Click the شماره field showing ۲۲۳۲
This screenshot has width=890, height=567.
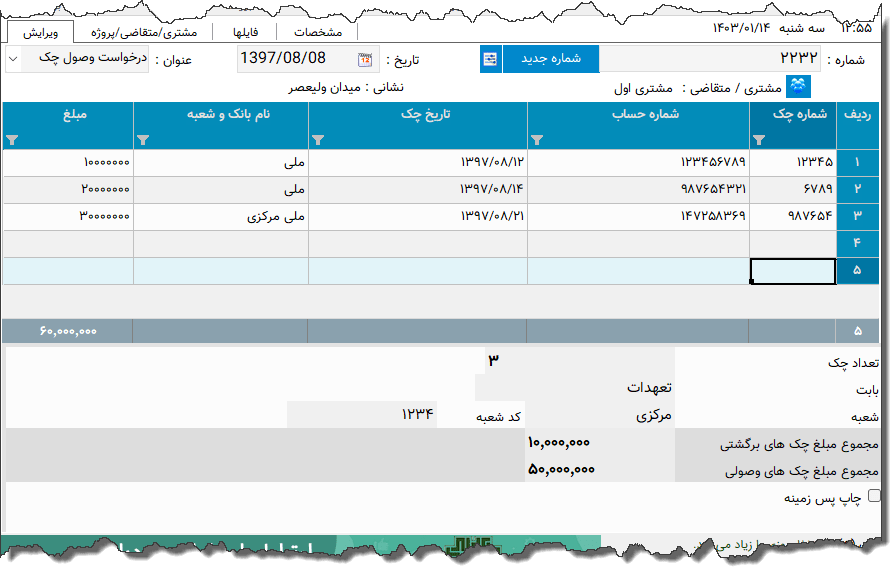click(x=710, y=59)
